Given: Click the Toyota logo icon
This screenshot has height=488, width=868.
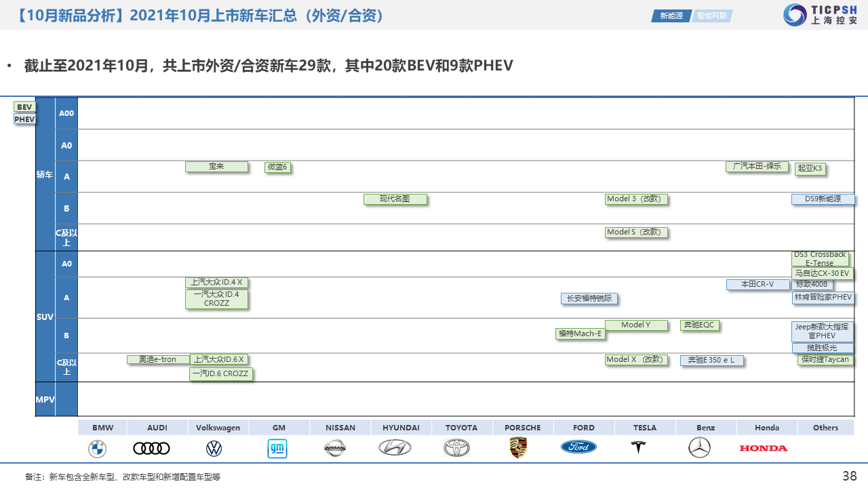Looking at the screenshot, I should [x=456, y=447].
